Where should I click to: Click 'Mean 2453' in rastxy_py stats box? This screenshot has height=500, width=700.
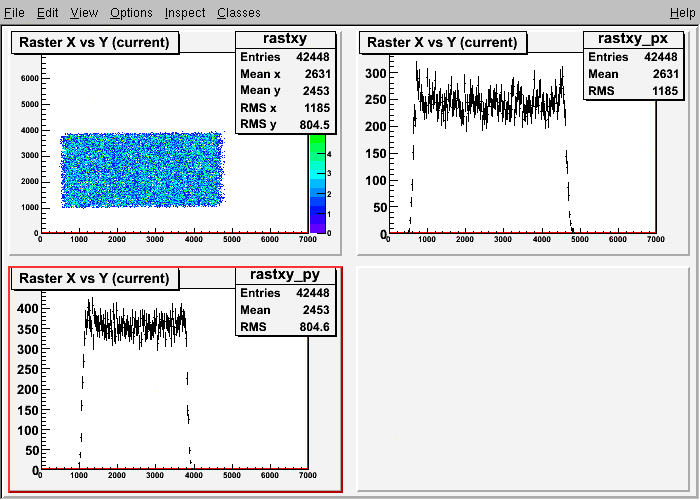click(x=285, y=310)
